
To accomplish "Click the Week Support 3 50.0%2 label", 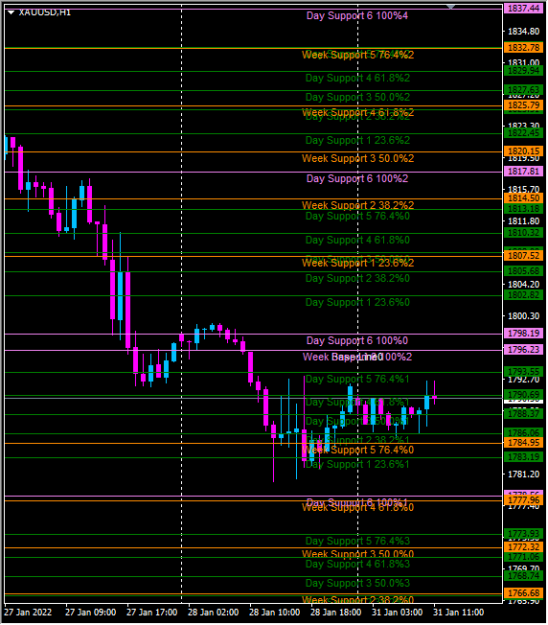I will pyautogui.click(x=358, y=158).
